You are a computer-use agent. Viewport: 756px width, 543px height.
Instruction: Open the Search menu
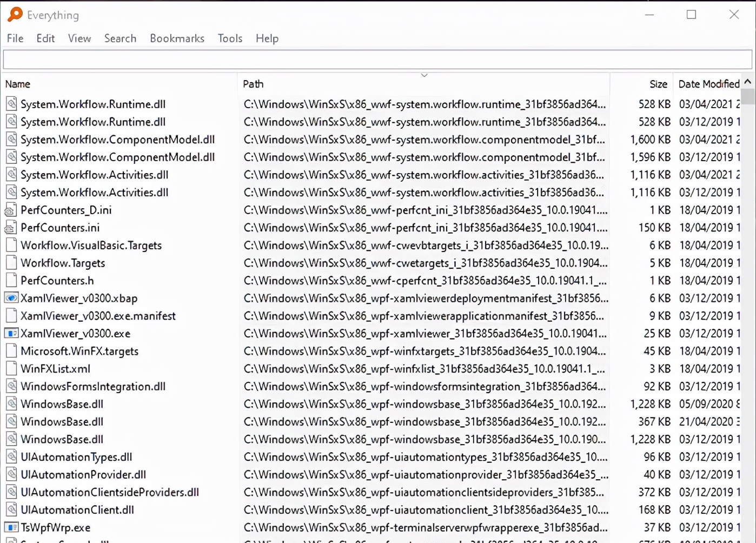coord(120,38)
